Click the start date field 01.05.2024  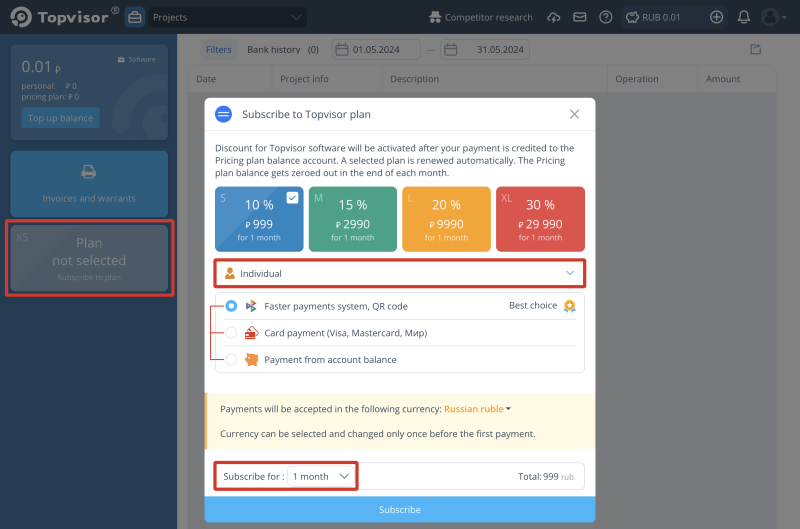point(376,49)
